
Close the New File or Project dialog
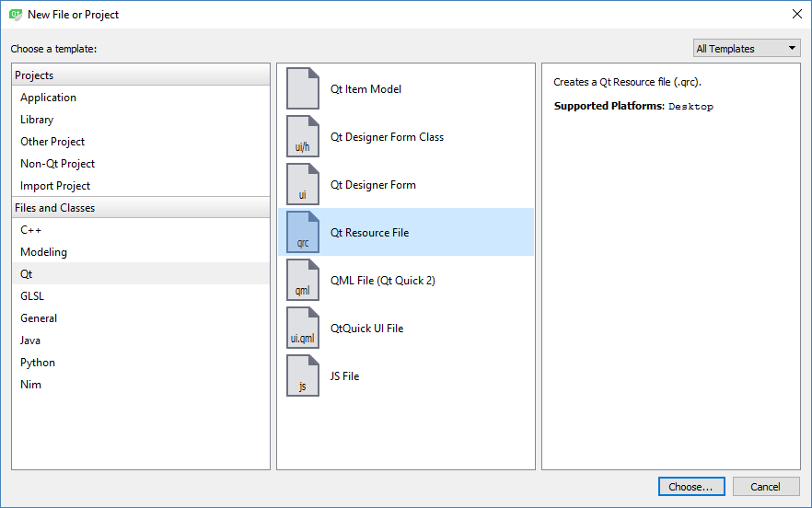click(796, 14)
